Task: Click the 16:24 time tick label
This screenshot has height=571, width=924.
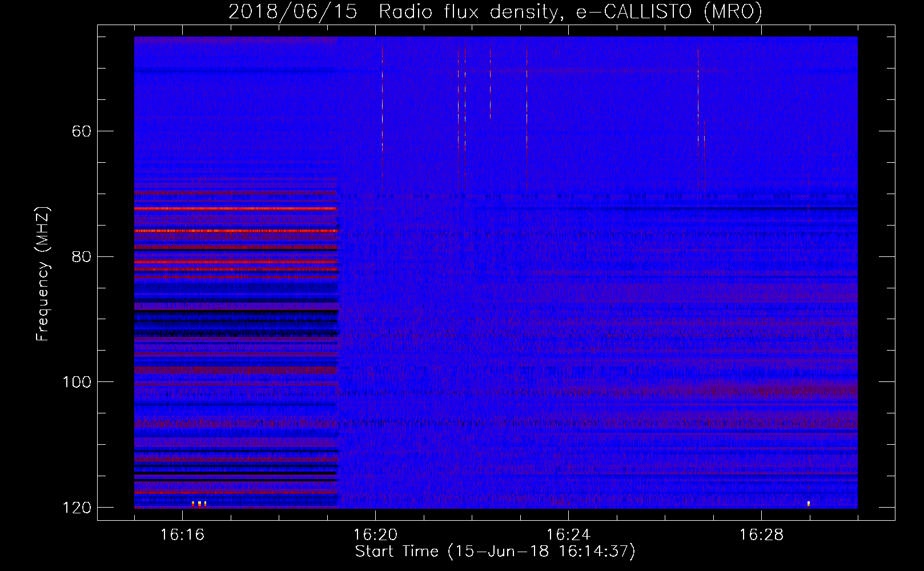Action: tap(568, 535)
